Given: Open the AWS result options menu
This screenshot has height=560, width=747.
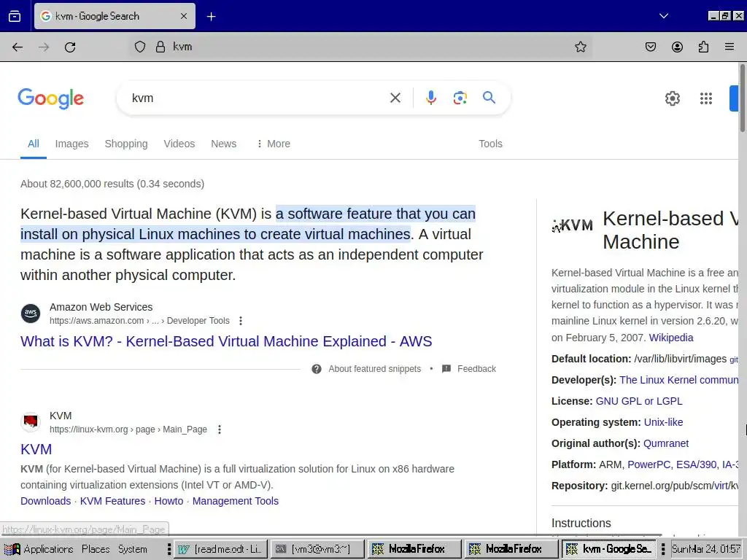Looking at the screenshot, I should [241, 321].
